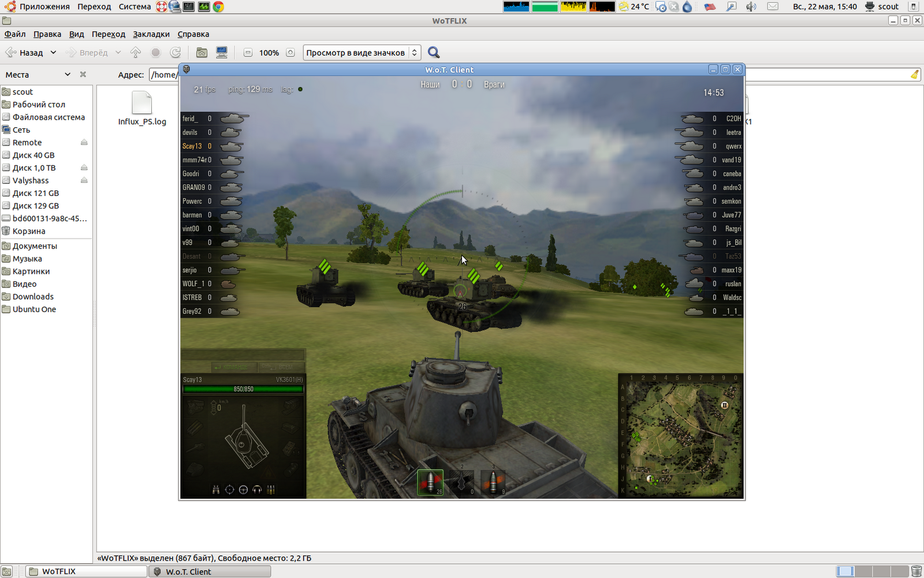Click the Home folder toolbar icon
The image size is (924, 578).
[x=202, y=53]
